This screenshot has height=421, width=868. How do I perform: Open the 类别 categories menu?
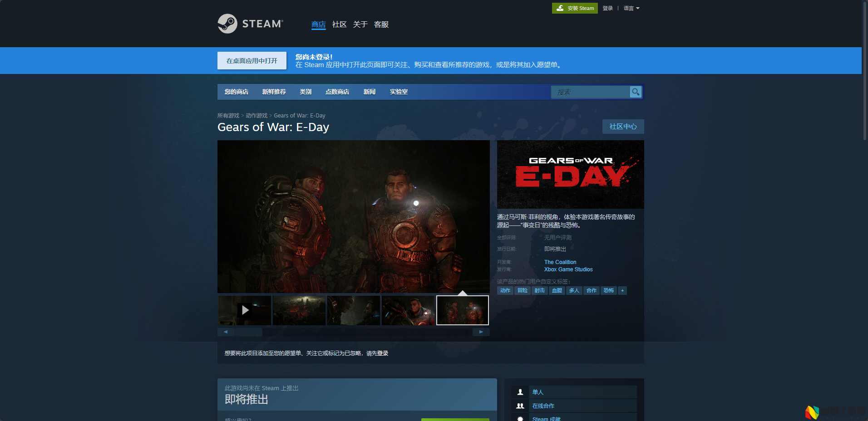click(306, 92)
